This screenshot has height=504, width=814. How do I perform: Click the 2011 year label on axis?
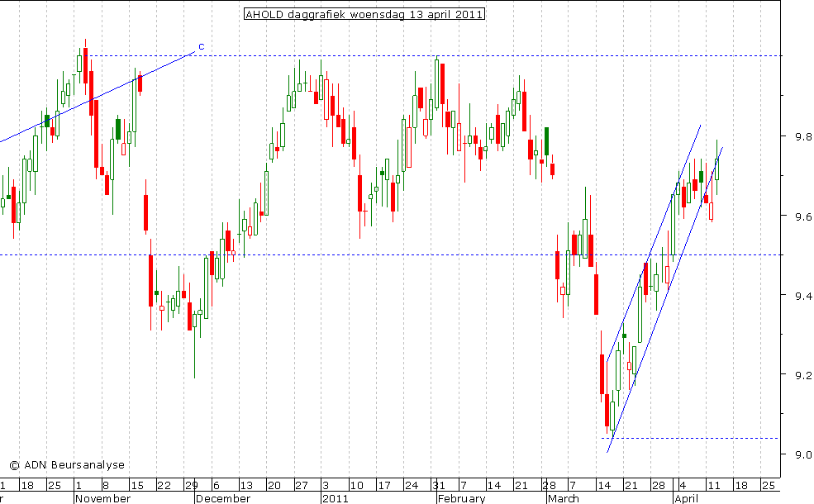click(334, 498)
